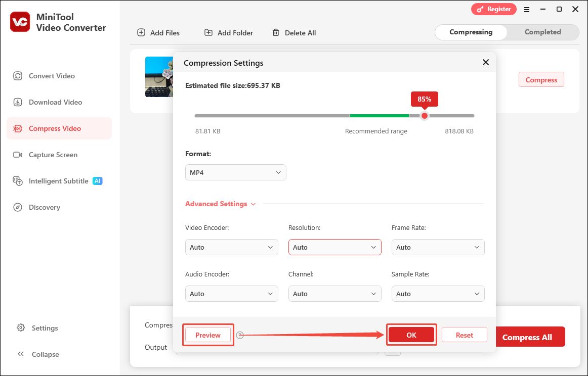The image size is (588, 376).
Task: Click the Preview button
Action: pyautogui.click(x=208, y=335)
